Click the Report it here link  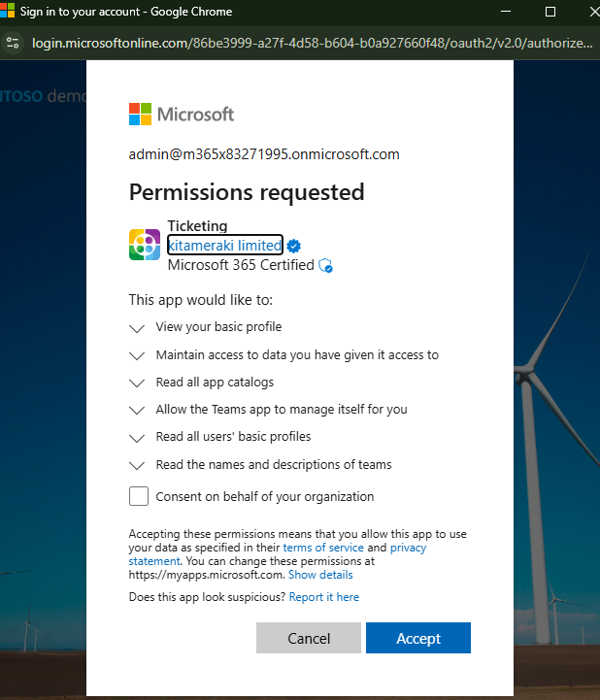click(x=324, y=597)
